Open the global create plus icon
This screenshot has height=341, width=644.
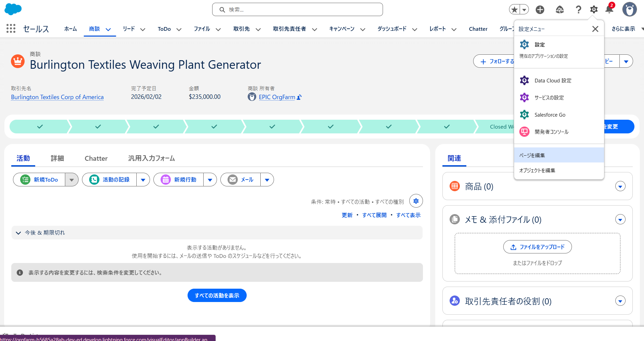[540, 10]
